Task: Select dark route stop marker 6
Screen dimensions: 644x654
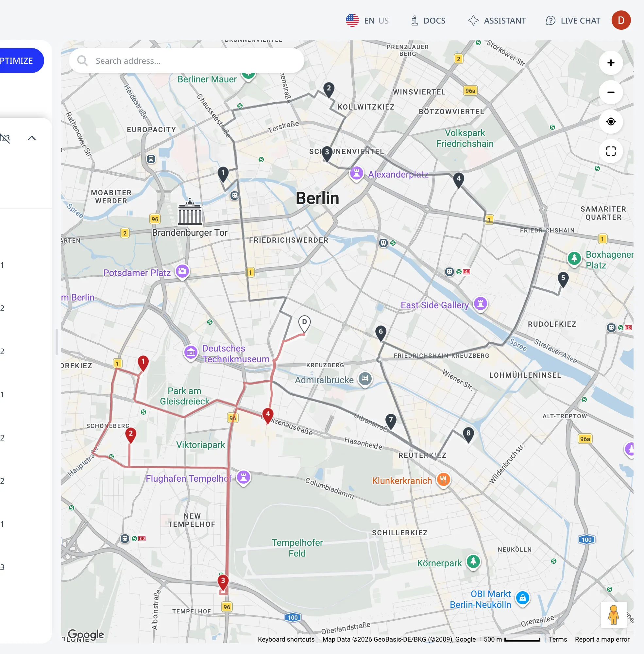Action: [381, 333]
